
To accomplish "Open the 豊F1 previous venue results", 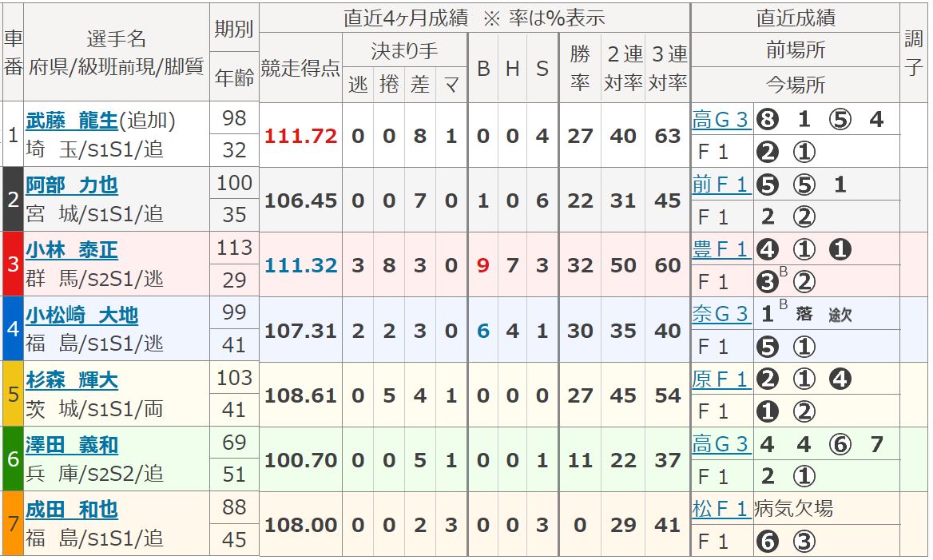I will click(x=721, y=250).
